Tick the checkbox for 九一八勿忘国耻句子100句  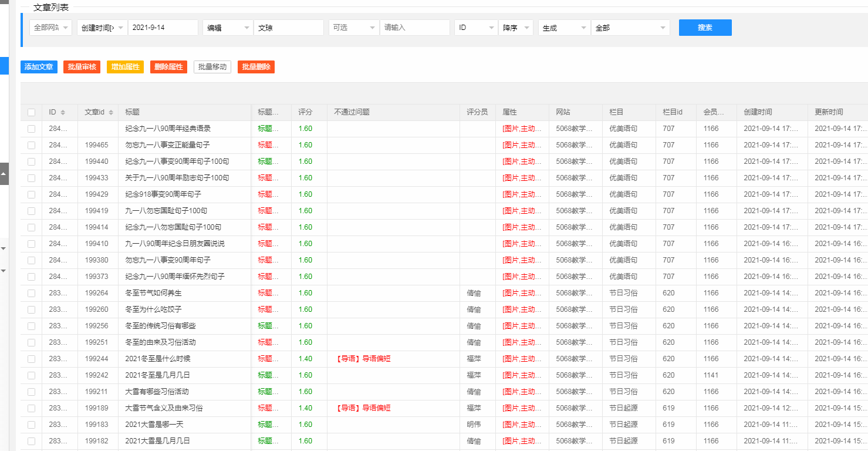pyautogui.click(x=31, y=211)
